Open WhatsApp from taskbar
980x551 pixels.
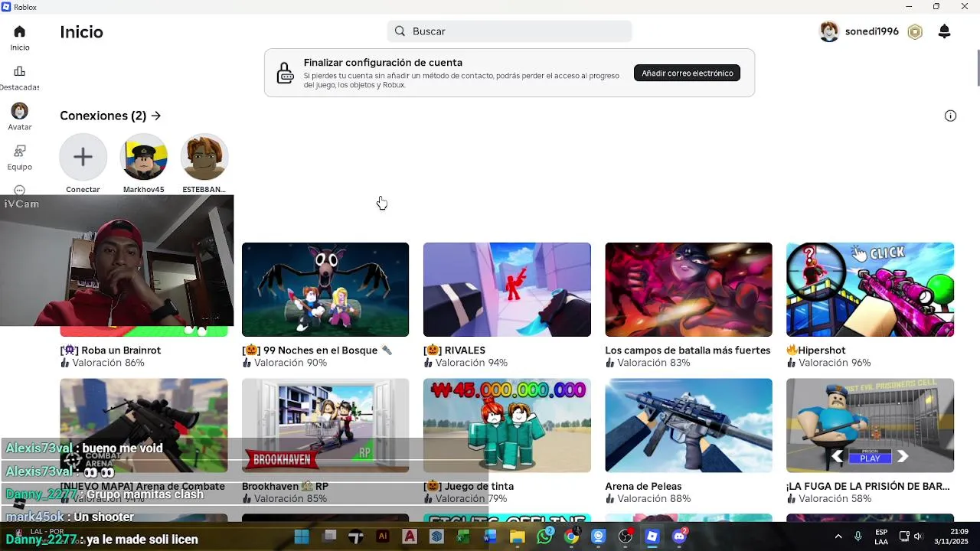tap(544, 536)
